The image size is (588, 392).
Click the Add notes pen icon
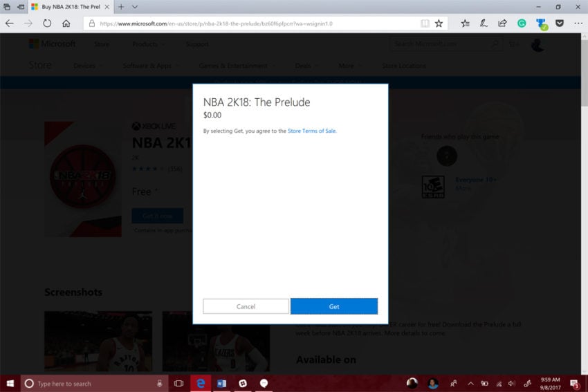click(484, 24)
